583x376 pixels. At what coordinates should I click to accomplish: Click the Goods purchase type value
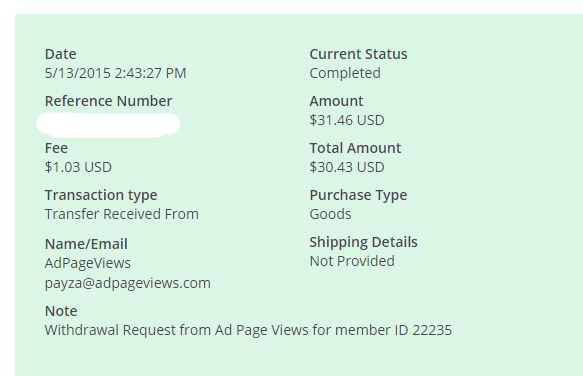point(330,214)
